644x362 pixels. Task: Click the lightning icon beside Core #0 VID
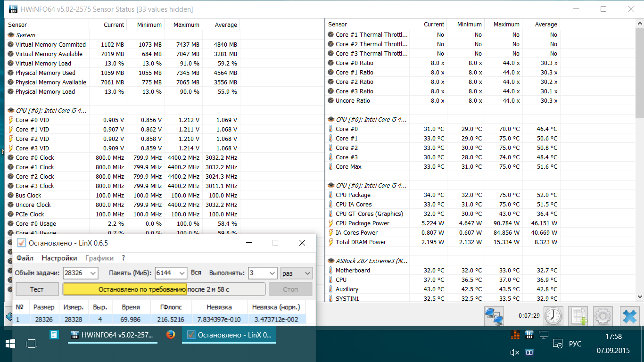pyautogui.click(x=11, y=120)
